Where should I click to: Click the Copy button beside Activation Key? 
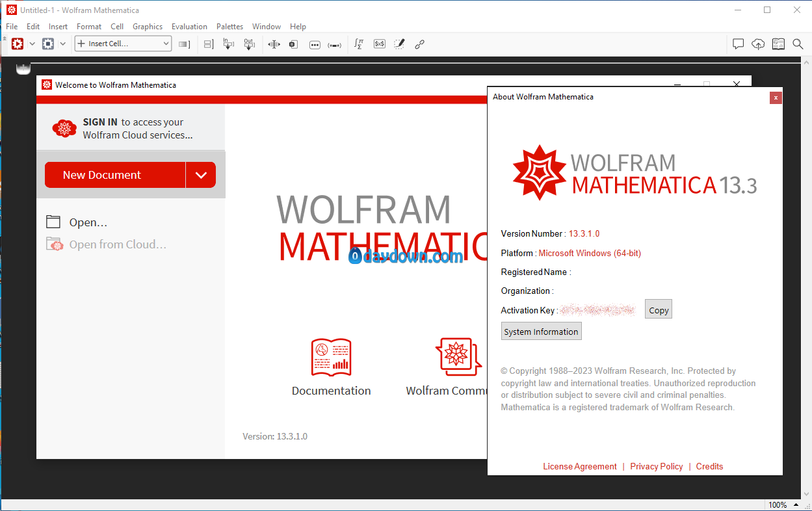659,309
